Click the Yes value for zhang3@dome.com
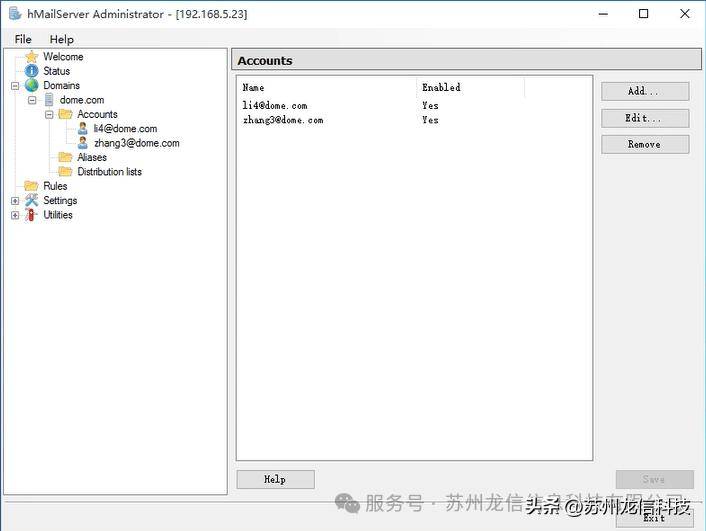This screenshot has width=706, height=531. tap(430, 120)
